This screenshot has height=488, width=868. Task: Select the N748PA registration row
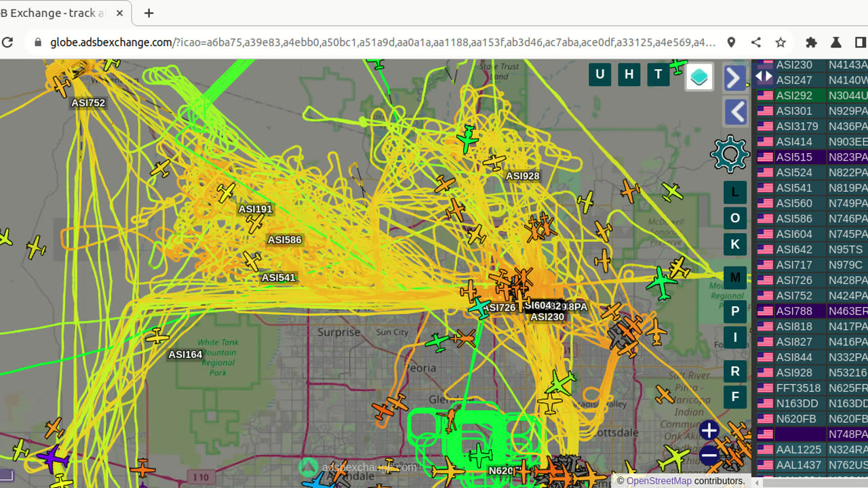(x=811, y=434)
